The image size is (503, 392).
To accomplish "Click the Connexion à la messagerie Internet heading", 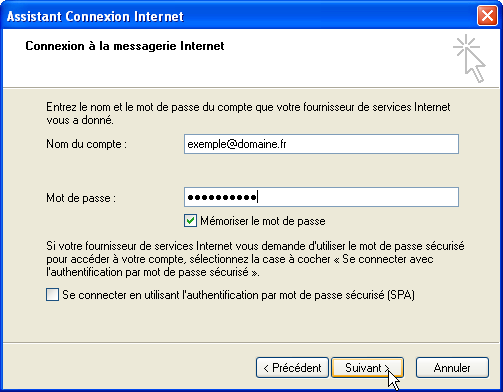I will pos(125,46).
